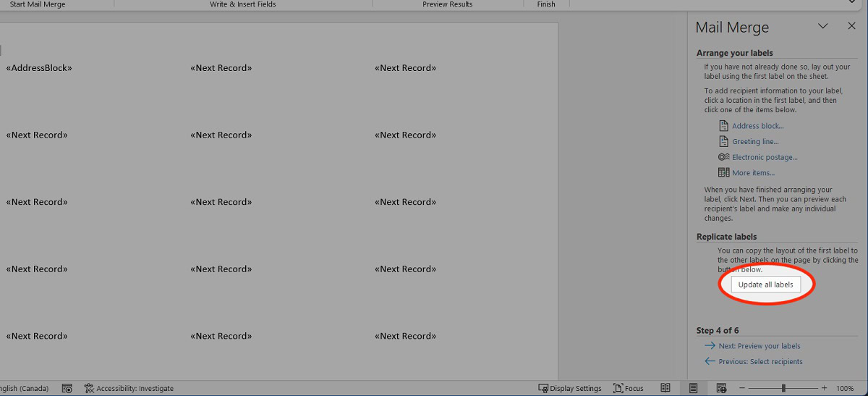868x396 pixels.
Task: Open the Mail Merge pane options chevron
Action: 822,26
